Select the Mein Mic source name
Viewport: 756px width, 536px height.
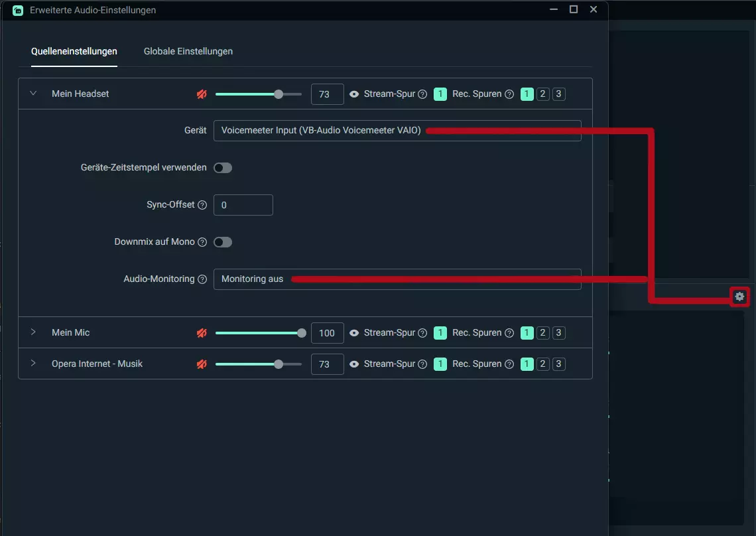pyautogui.click(x=70, y=333)
